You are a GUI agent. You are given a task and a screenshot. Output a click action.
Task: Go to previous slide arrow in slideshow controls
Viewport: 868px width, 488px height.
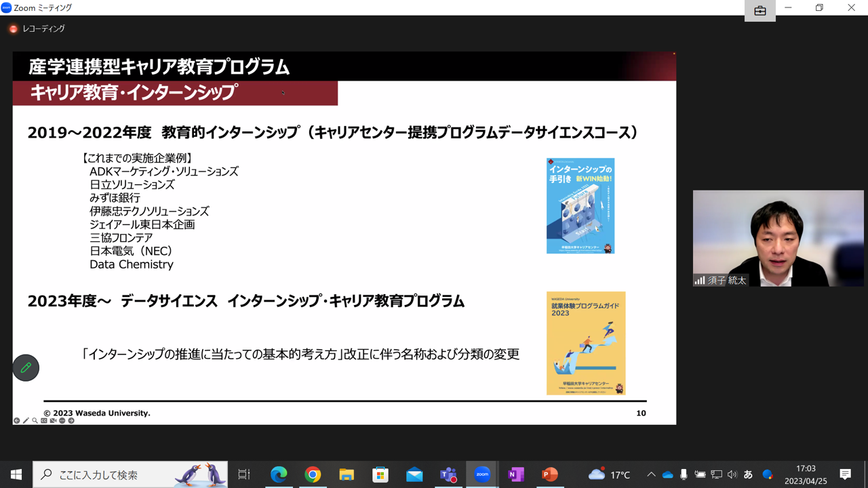(x=17, y=421)
